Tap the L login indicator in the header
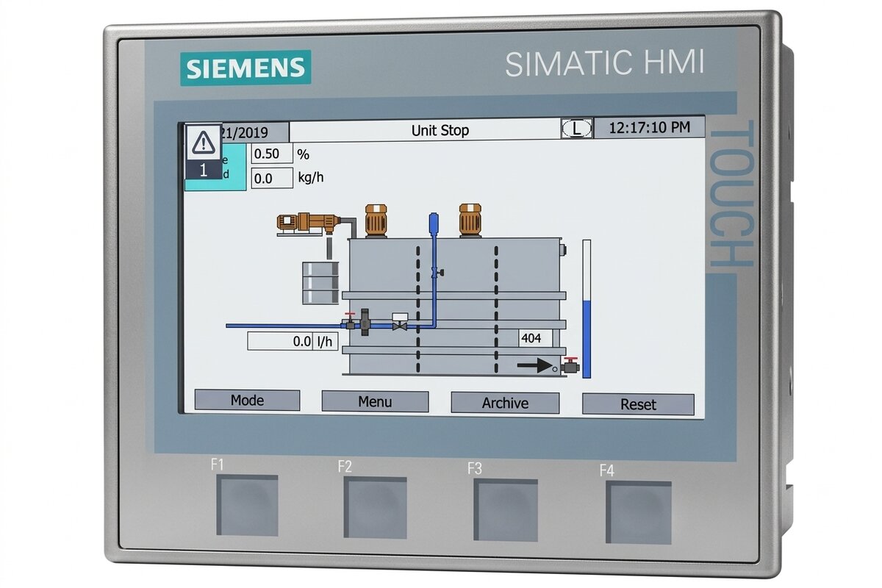 point(577,128)
